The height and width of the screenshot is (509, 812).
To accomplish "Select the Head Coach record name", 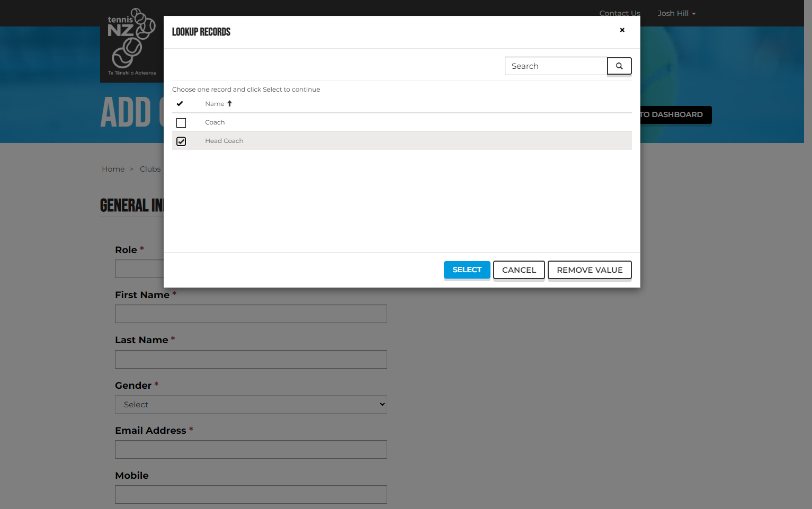I will [224, 141].
